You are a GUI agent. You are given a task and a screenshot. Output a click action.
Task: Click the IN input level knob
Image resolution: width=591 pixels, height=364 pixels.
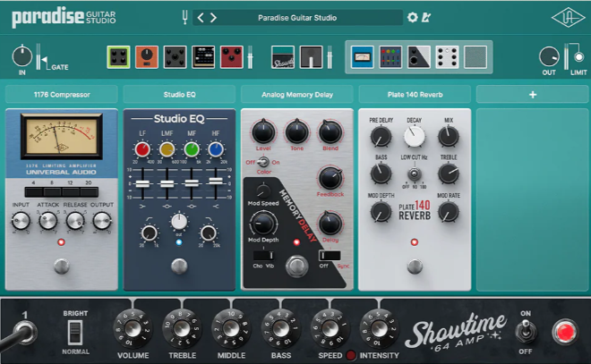tap(22, 56)
